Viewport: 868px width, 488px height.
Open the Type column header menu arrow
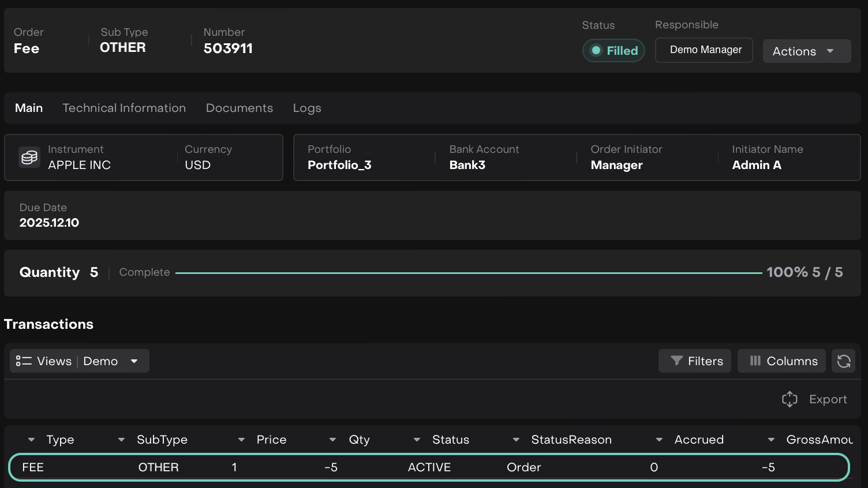pyautogui.click(x=31, y=440)
